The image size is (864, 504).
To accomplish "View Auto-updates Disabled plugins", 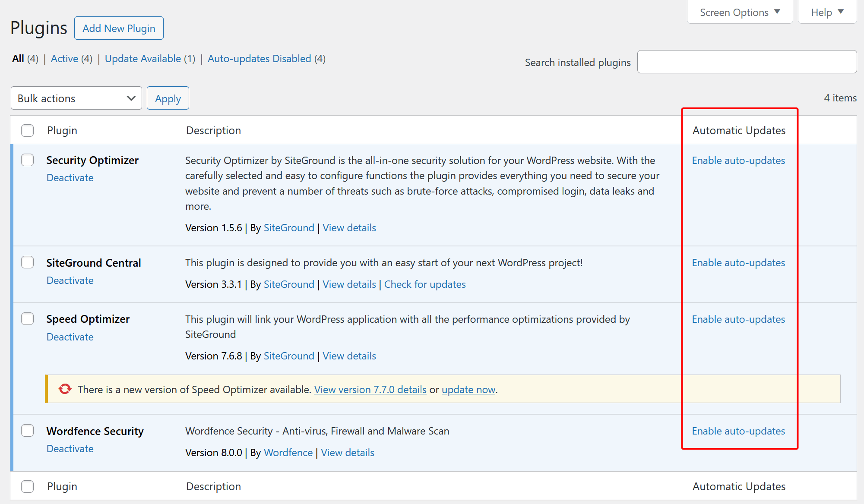I will click(x=259, y=59).
